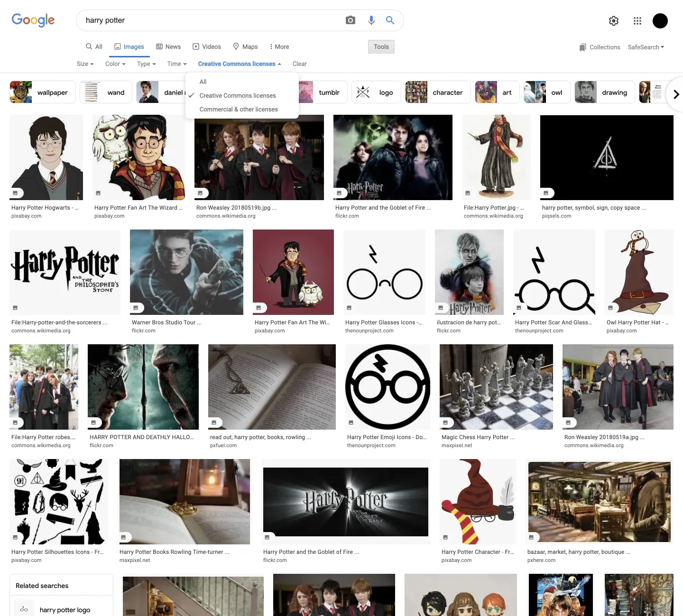Open the More menu
Image resolution: width=683 pixels, height=616 pixels.
[x=279, y=46]
